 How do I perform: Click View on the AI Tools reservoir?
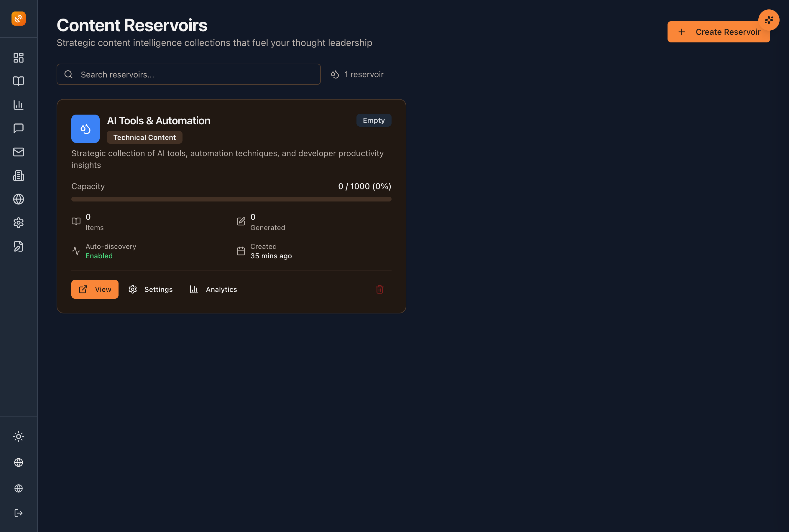[x=95, y=289]
